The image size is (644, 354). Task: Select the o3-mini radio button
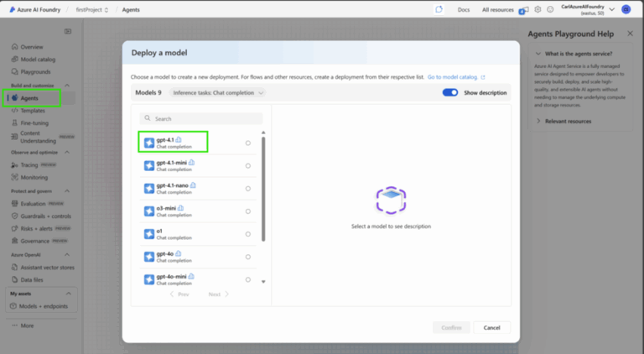[248, 211]
